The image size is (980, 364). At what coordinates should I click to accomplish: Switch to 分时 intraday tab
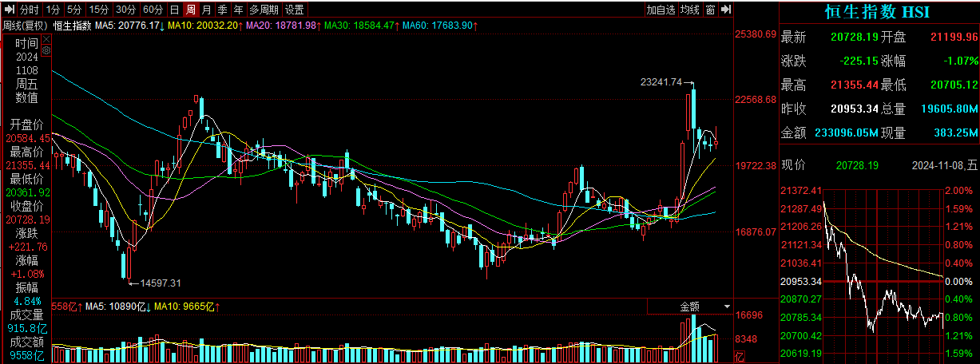(29, 10)
